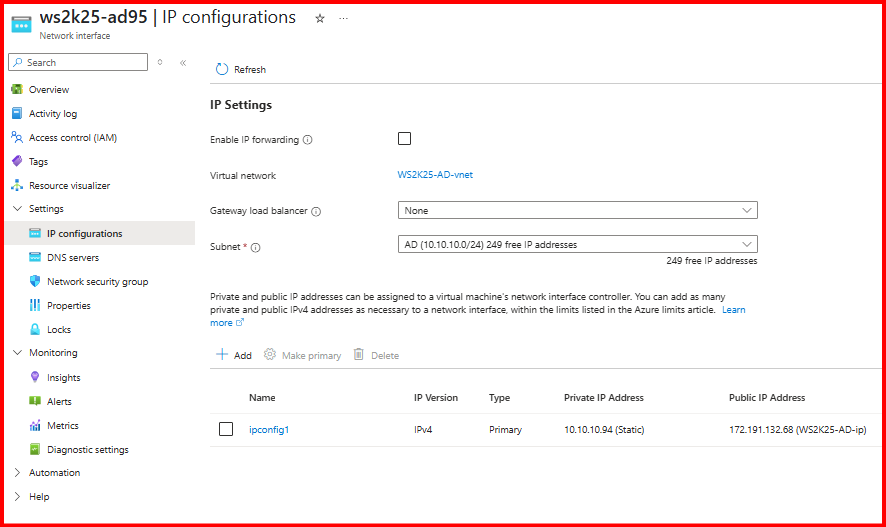Open the Network security group shield icon
Image resolution: width=886 pixels, height=527 pixels.
(x=36, y=282)
